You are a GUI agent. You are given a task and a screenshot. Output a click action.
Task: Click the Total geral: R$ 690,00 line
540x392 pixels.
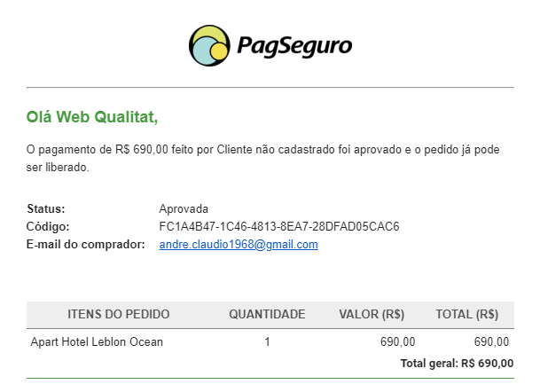click(457, 363)
